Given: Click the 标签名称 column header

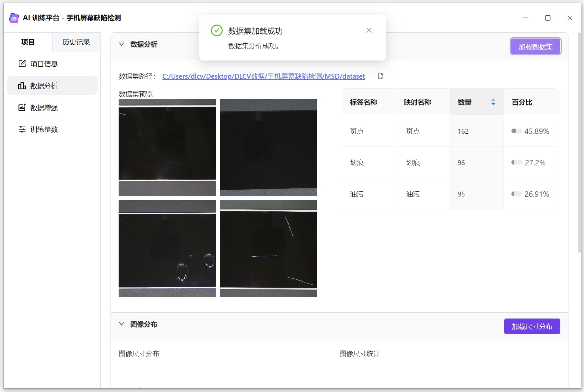Looking at the screenshot, I should pos(369,102).
